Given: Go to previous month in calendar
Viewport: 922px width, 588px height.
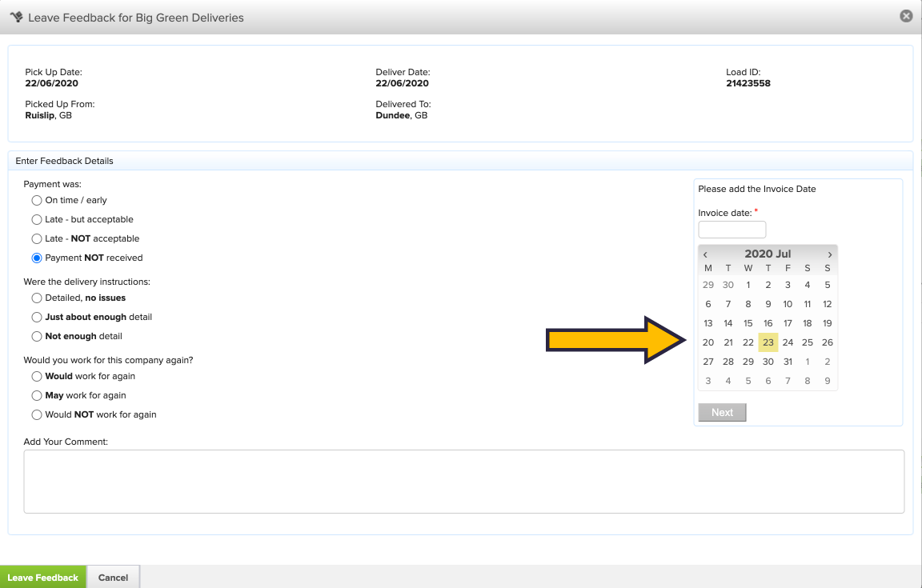Looking at the screenshot, I should 705,254.
